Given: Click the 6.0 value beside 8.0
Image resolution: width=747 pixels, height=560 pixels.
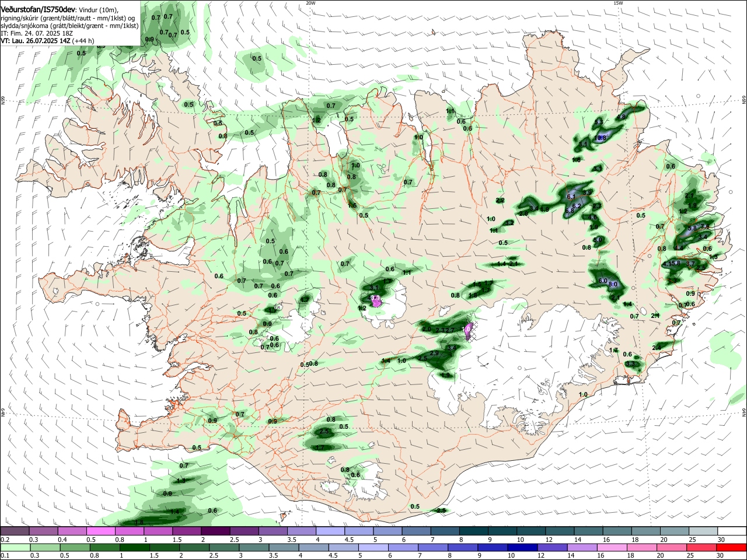Looking at the screenshot, I should 603,281.
